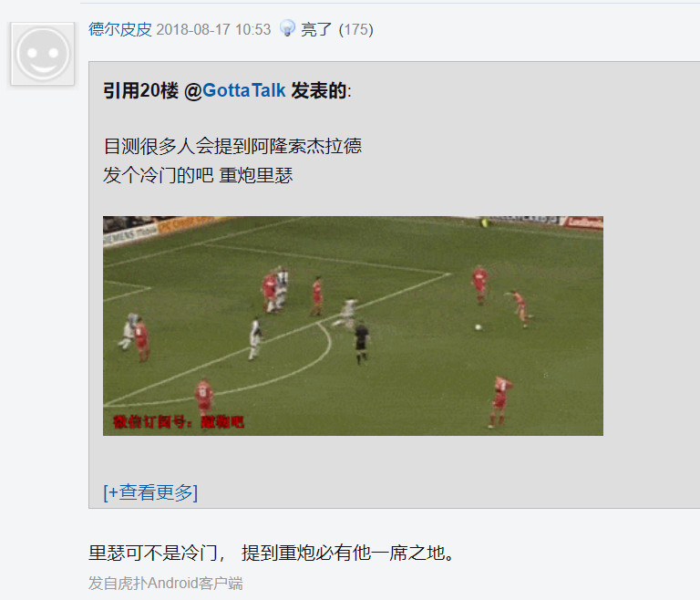This screenshot has height=600, width=700.
Task: Click the reply text 里瑟可不是冷门
Action: [x=153, y=553]
